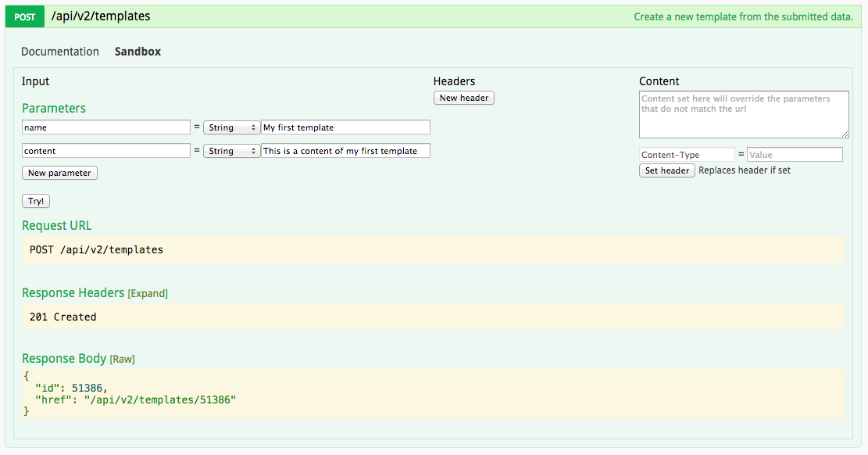Click the 'content' parameter key field
Image resolution: width=868 pixels, height=455 pixels.
106,151
